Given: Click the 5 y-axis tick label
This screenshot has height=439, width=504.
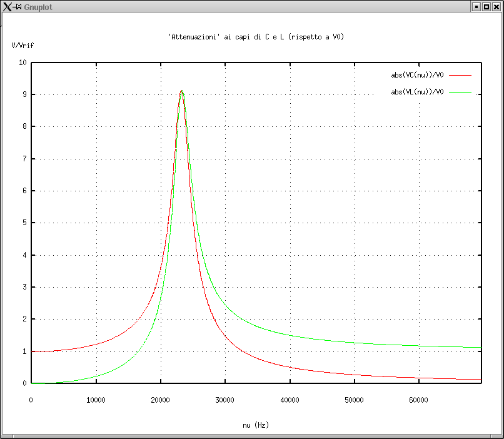Looking at the screenshot, I should tap(24, 223).
